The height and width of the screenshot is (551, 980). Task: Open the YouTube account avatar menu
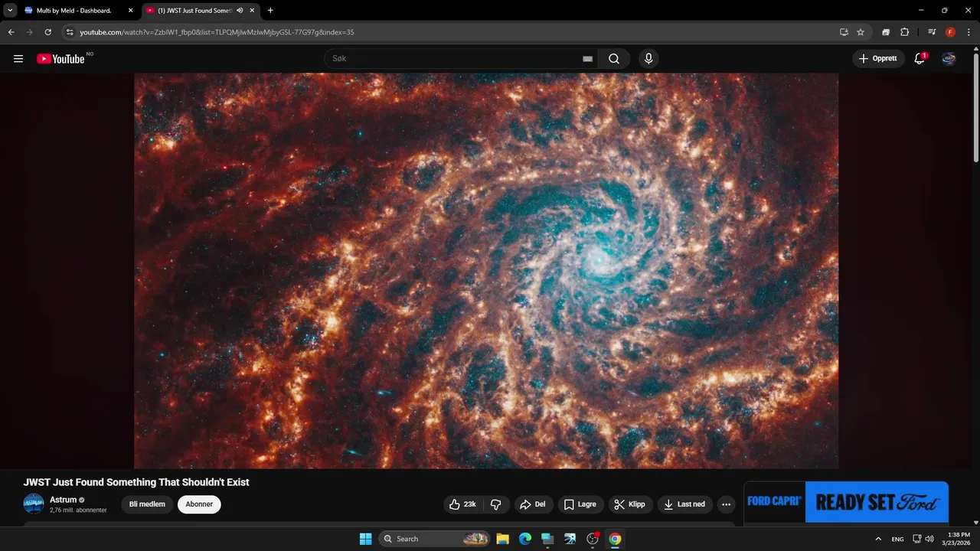[x=949, y=59]
